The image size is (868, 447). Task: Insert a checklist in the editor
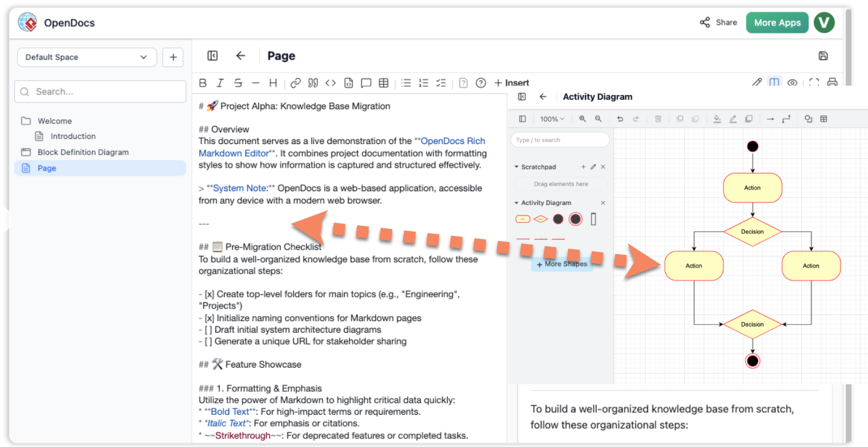(441, 82)
